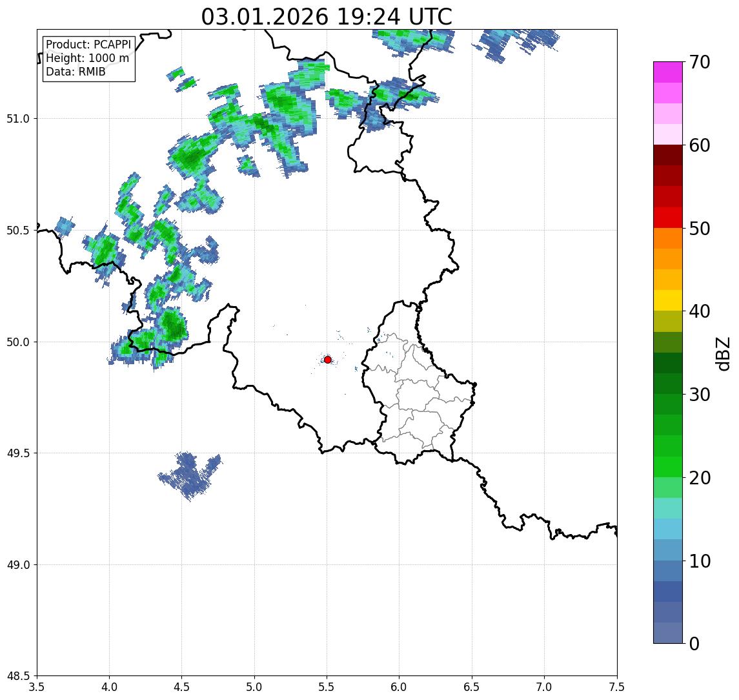This screenshot has height=700, width=739.
Task: Click the longitude axis label 6.5
Action: [x=472, y=687]
